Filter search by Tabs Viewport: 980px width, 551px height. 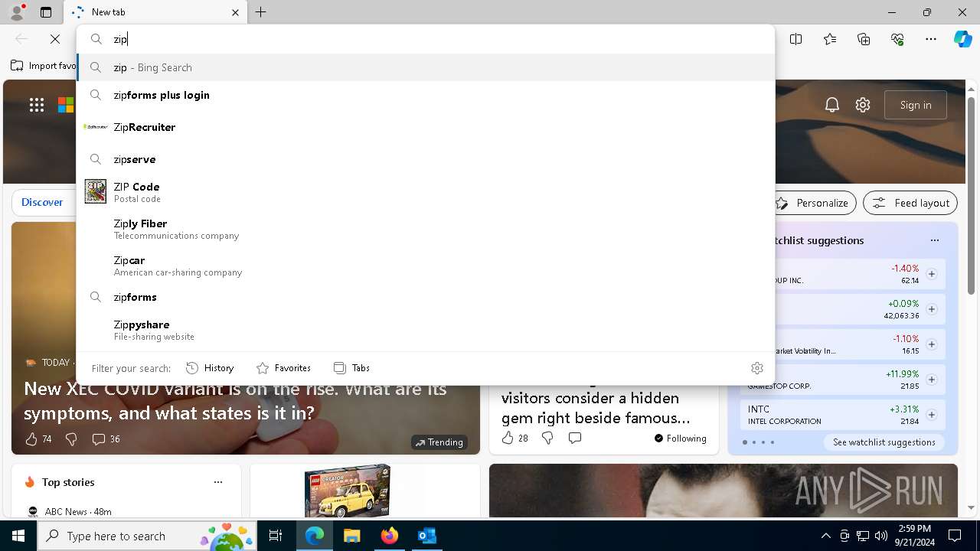pyautogui.click(x=351, y=368)
